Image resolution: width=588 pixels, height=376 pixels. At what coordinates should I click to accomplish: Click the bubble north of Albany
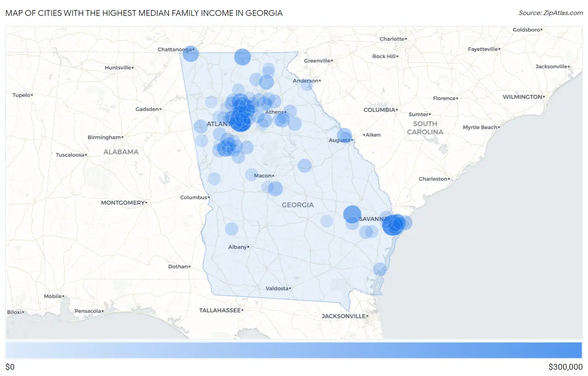pos(231,229)
